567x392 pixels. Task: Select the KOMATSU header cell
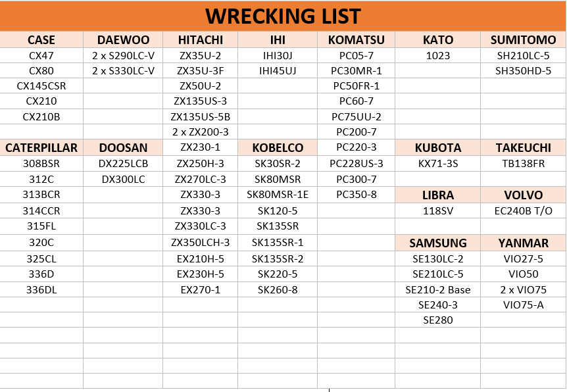[x=356, y=39]
